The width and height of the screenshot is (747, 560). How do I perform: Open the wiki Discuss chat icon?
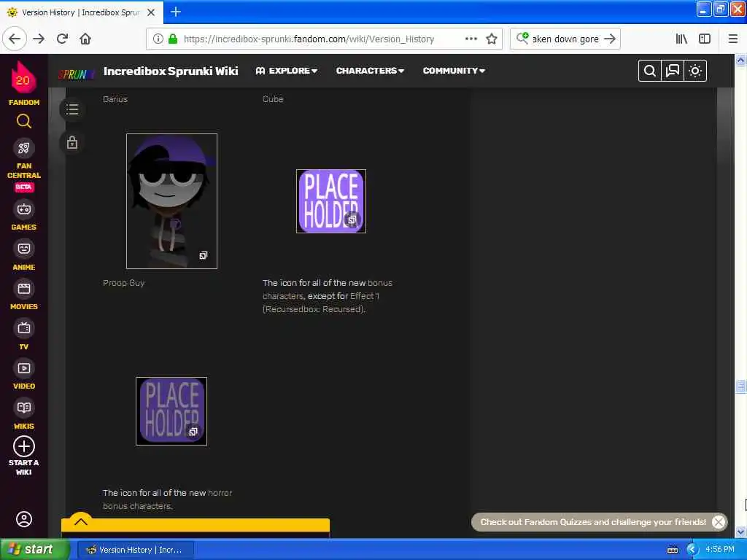click(x=673, y=71)
